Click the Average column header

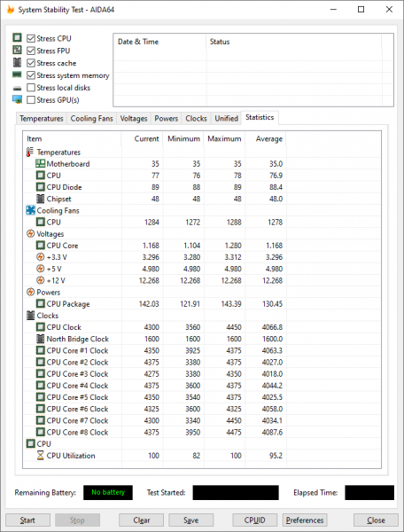tap(266, 139)
